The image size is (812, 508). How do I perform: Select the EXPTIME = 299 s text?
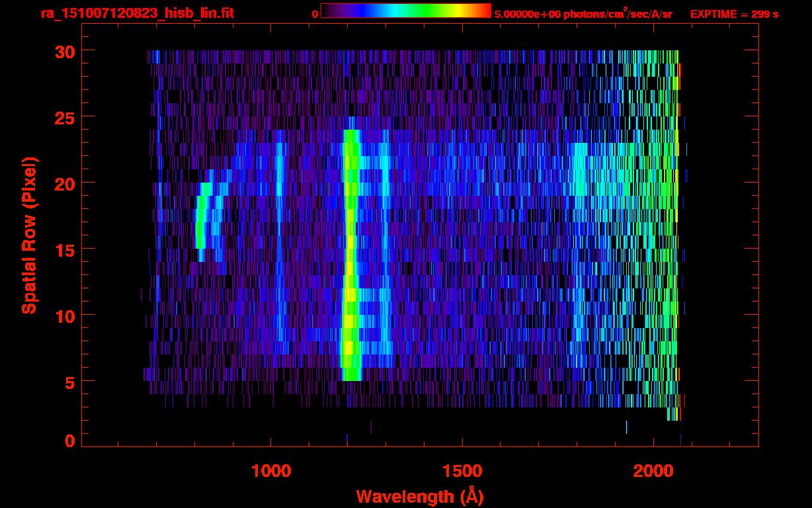coord(734,14)
